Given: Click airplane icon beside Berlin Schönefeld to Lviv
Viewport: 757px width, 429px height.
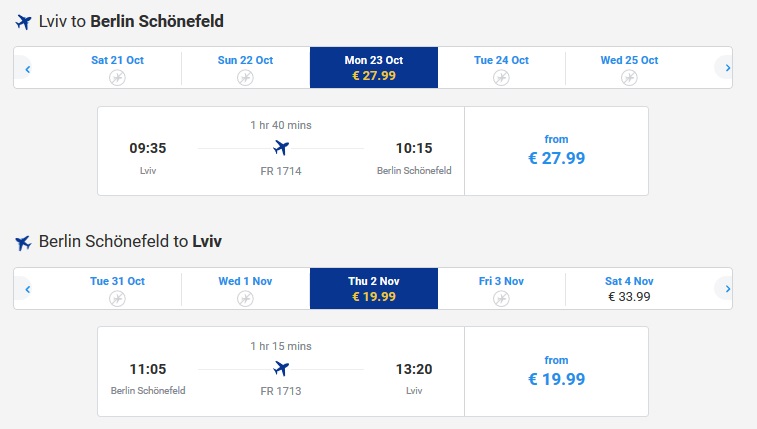Looking at the screenshot, I should (24, 242).
